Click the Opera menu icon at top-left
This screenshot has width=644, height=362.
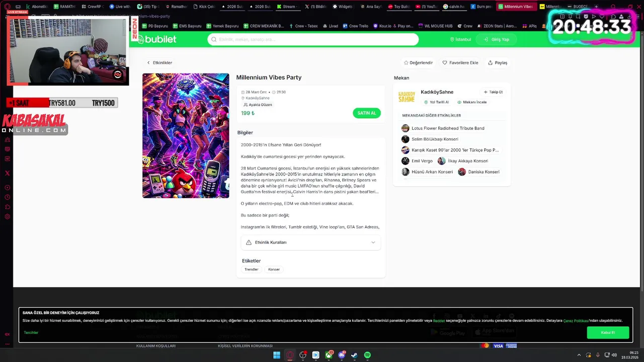pyautogui.click(x=7, y=7)
